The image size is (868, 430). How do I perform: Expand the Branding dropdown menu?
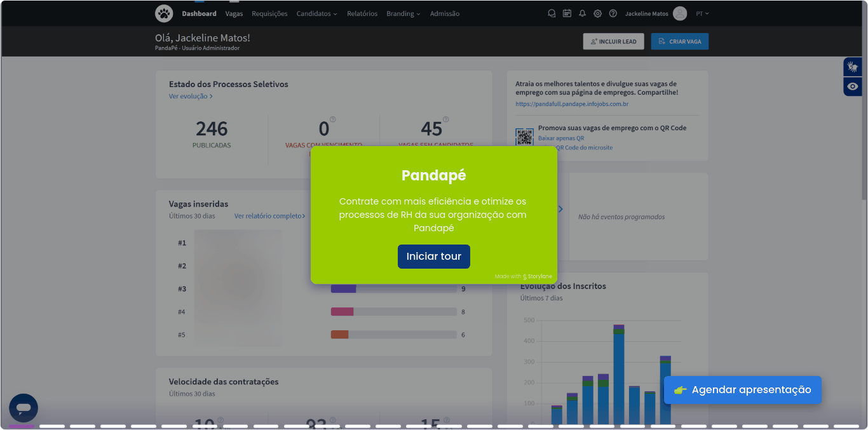pyautogui.click(x=403, y=13)
